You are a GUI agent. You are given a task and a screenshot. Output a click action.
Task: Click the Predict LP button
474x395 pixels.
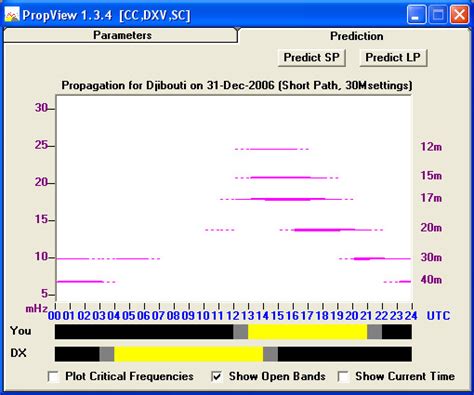[393, 58]
